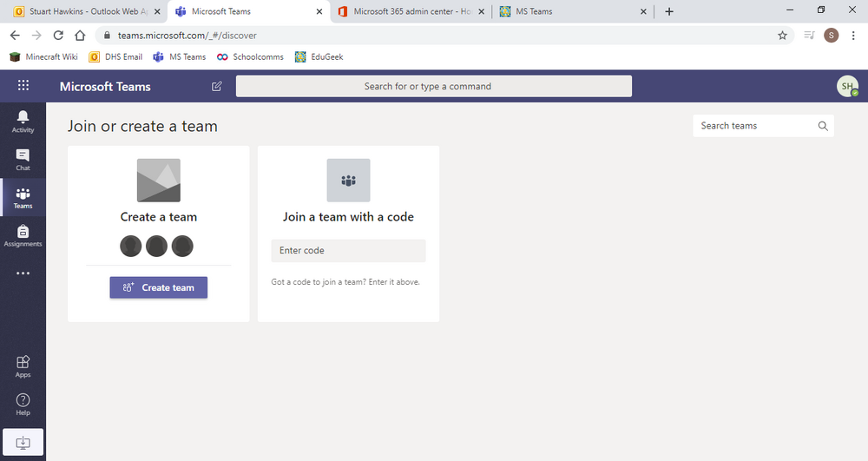Reload the page with refresh icon
This screenshot has width=868, height=461.
pyautogui.click(x=58, y=36)
